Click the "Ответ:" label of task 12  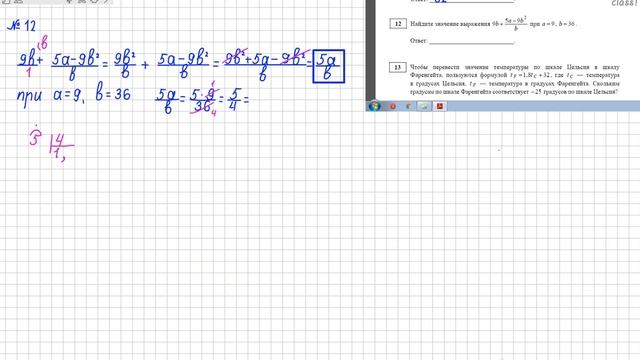[x=418, y=40]
